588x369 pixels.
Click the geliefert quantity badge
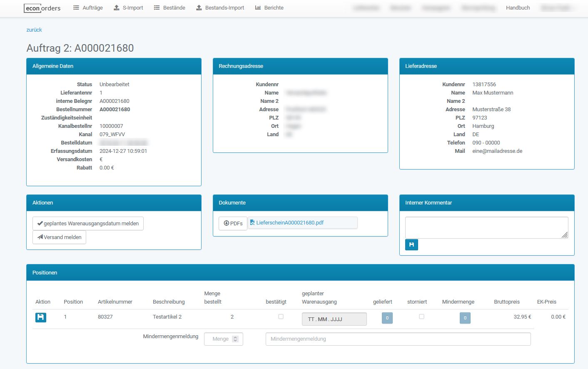(x=387, y=318)
